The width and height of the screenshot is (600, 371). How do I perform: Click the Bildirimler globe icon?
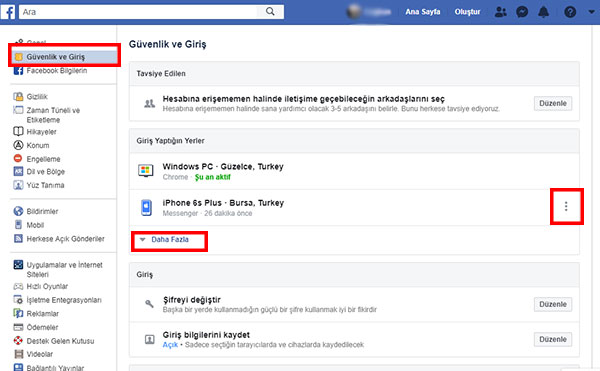click(18, 211)
